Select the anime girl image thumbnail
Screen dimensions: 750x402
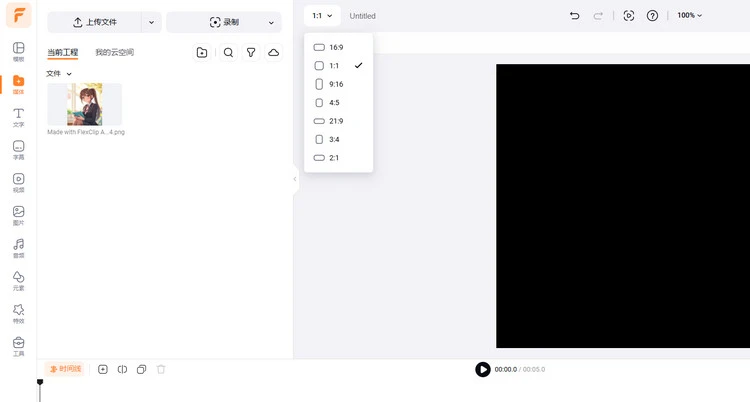pyautogui.click(x=85, y=104)
